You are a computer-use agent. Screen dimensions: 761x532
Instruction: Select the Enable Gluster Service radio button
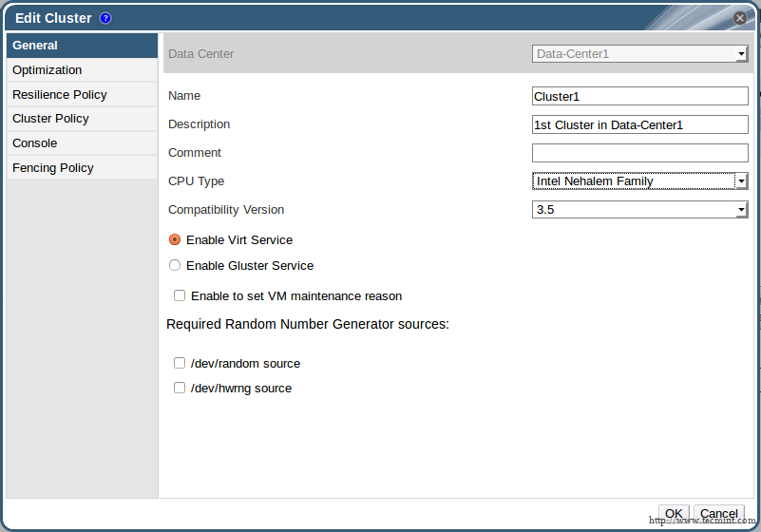(x=175, y=266)
